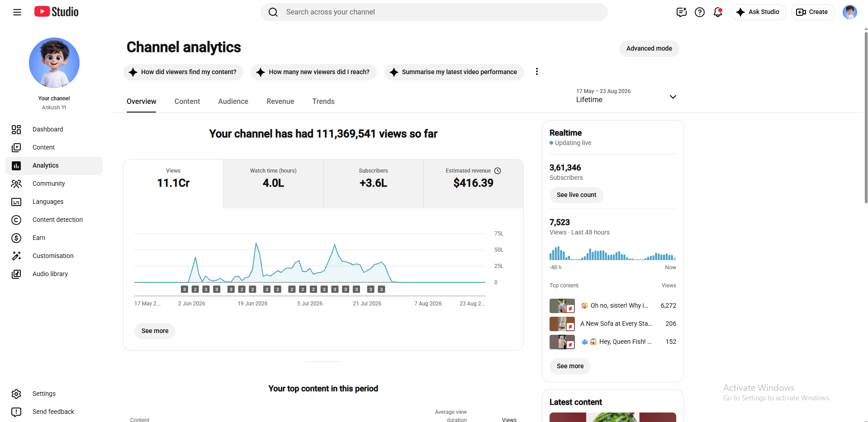868x422 pixels.
Task: Ask 'How many new viewers did I reach?'
Action: coord(314,72)
